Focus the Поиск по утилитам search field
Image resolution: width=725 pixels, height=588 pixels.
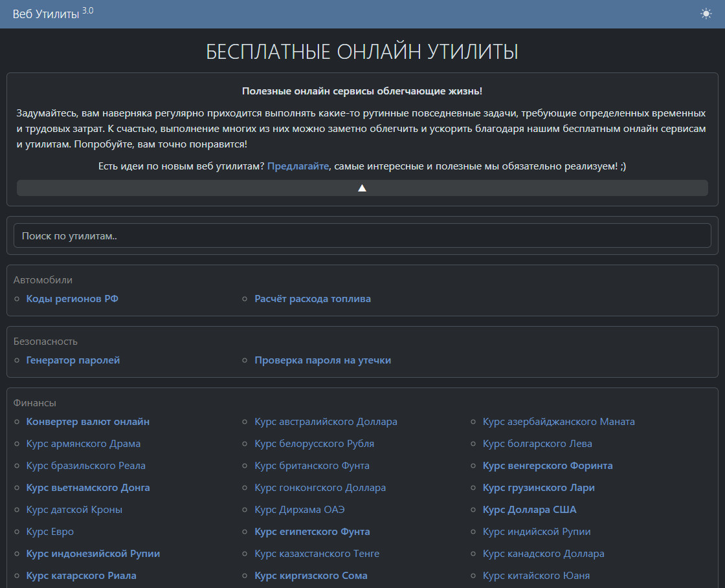tap(362, 235)
